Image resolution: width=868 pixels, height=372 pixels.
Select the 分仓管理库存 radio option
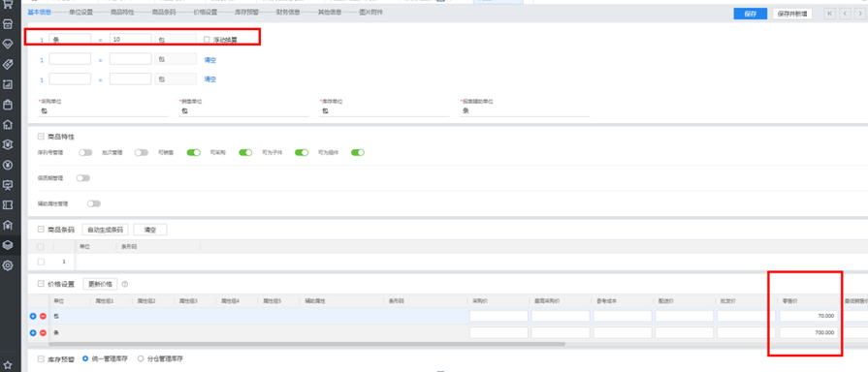141,358
